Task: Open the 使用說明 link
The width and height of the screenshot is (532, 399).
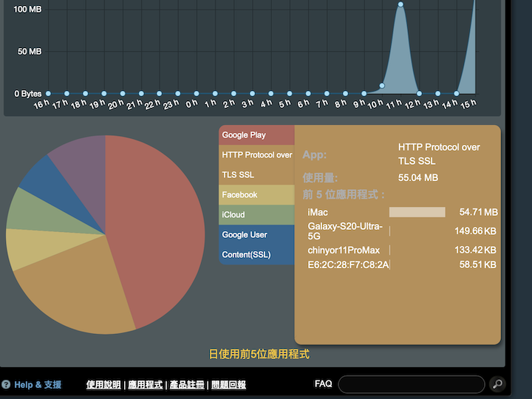Action: [x=103, y=384]
